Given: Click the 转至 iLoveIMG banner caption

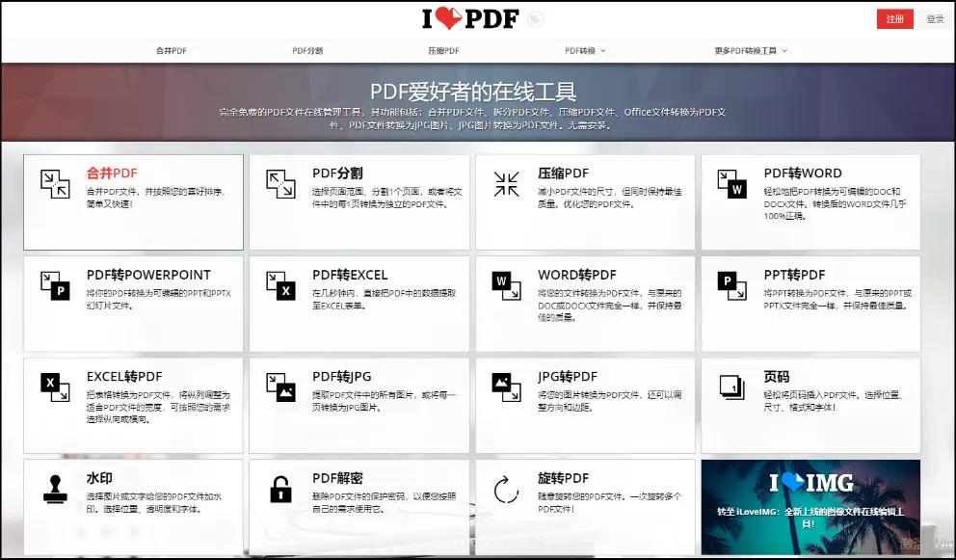Looking at the screenshot, I should [x=810, y=518].
